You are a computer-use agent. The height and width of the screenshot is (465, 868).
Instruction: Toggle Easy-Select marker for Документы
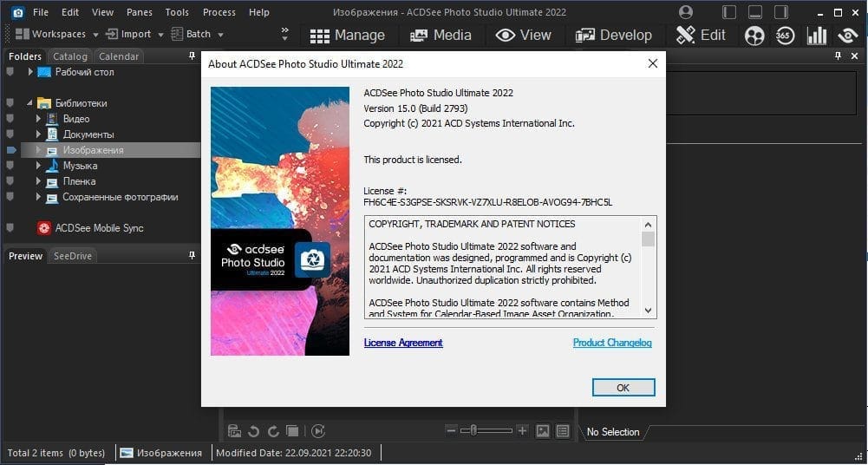click(10, 134)
